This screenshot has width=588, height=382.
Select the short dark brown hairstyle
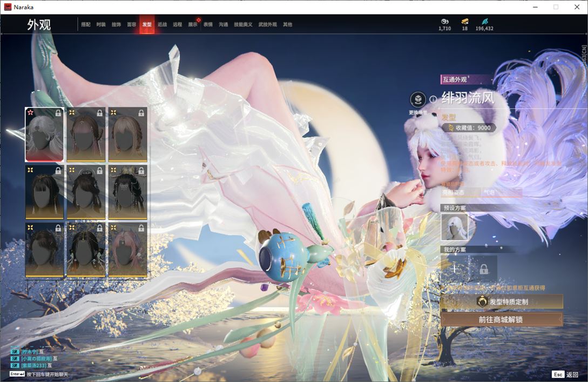(44, 250)
